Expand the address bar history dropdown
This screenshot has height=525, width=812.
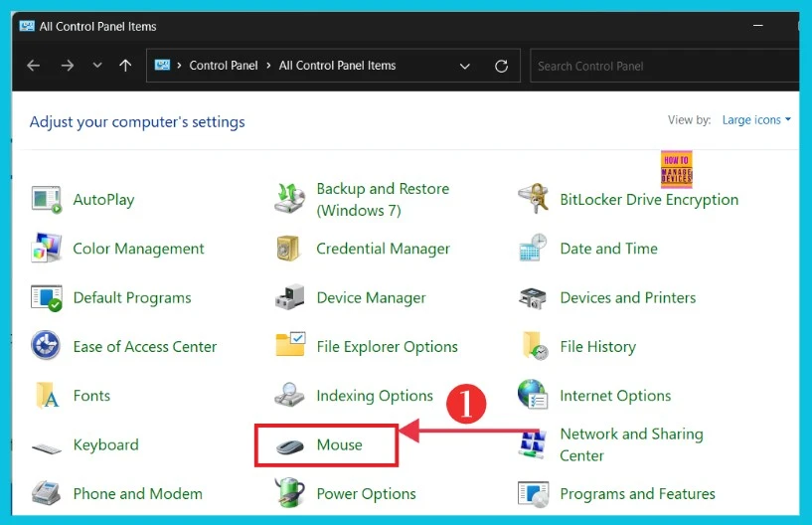click(x=465, y=66)
